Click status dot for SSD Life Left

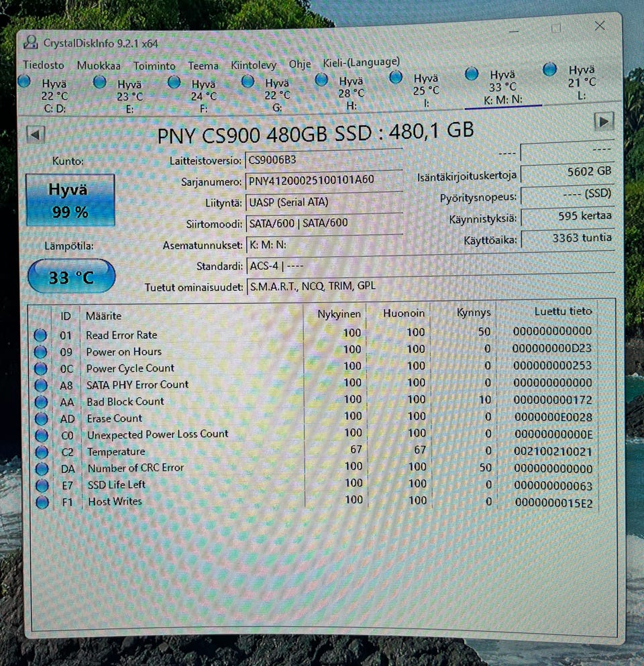(42, 485)
